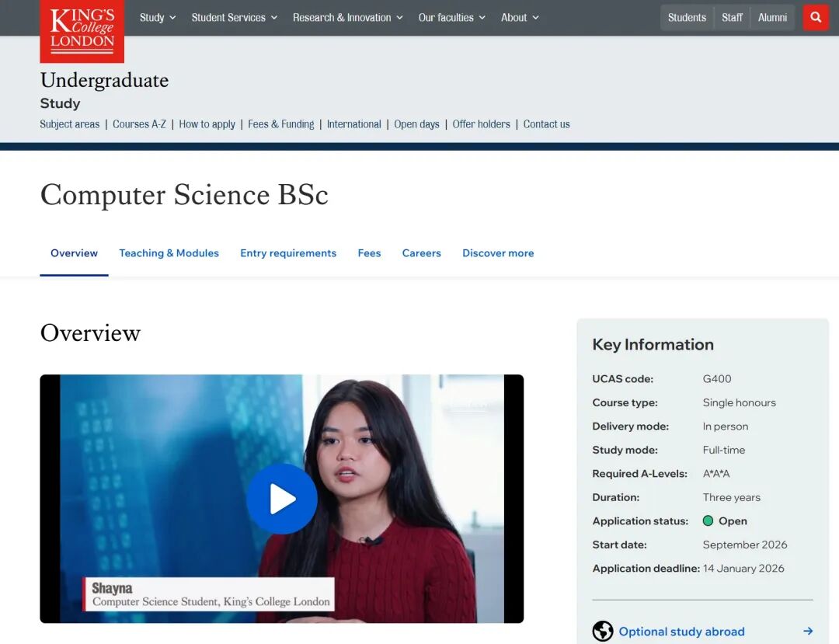839x644 pixels.
Task: Click the Delivery mode value In person
Action: [x=726, y=426]
